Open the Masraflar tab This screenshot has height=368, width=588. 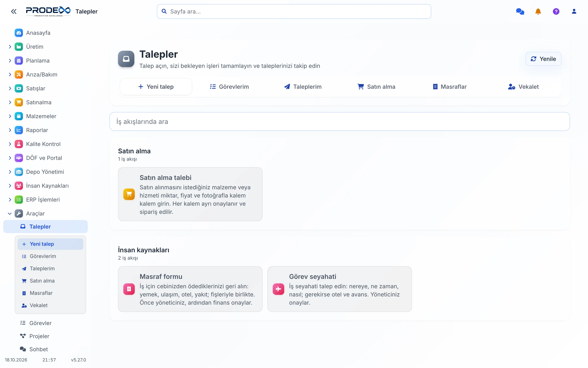click(450, 87)
